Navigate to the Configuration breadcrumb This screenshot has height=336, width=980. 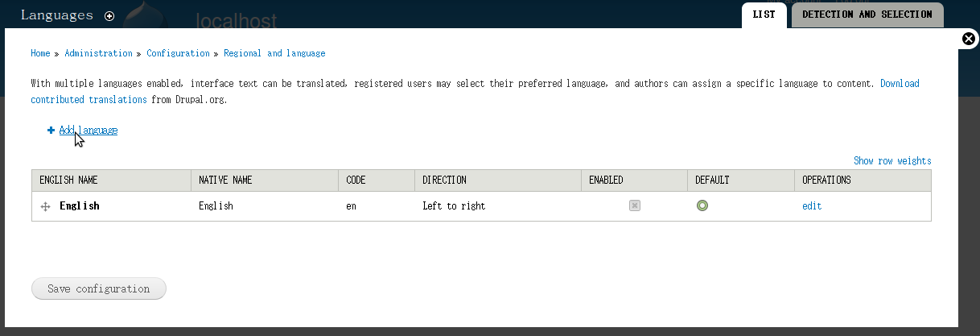[x=178, y=53]
